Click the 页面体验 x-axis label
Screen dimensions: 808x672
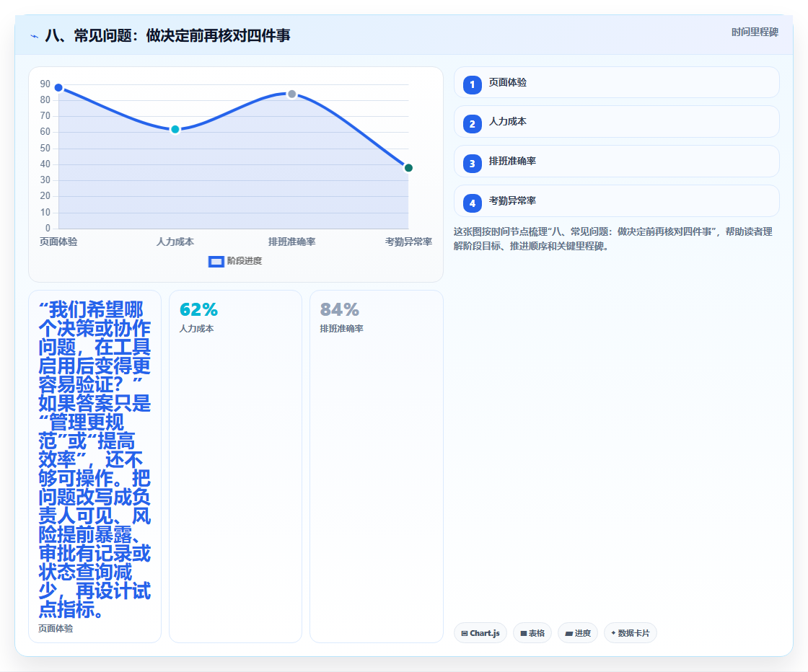(58, 242)
